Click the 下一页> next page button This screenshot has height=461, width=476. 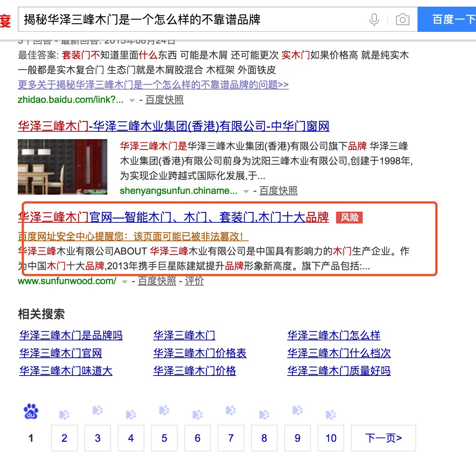pyautogui.click(x=383, y=438)
